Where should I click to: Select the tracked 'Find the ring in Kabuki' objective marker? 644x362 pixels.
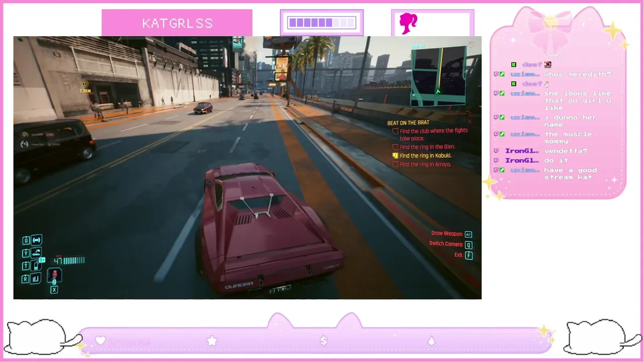(395, 156)
